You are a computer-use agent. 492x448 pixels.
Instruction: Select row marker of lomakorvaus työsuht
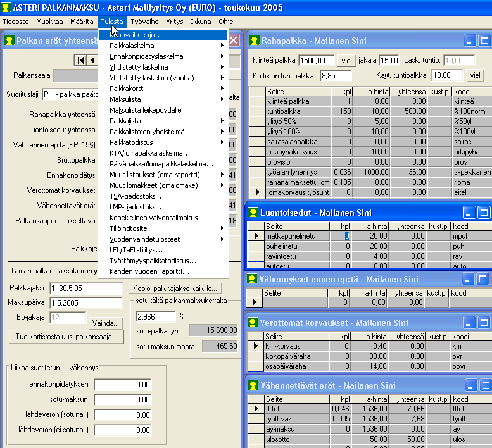(258, 192)
